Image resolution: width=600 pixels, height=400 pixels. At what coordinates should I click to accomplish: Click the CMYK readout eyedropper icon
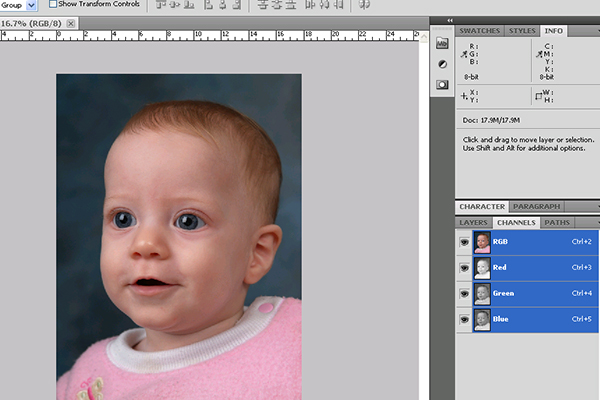pos(539,54)
